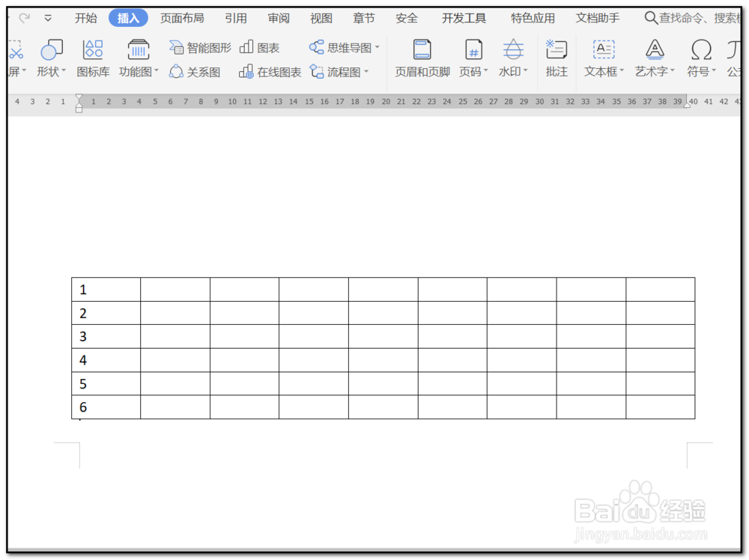749x560 pixels.
Task: Click the redo arrow icon
Action: (25, 18)
